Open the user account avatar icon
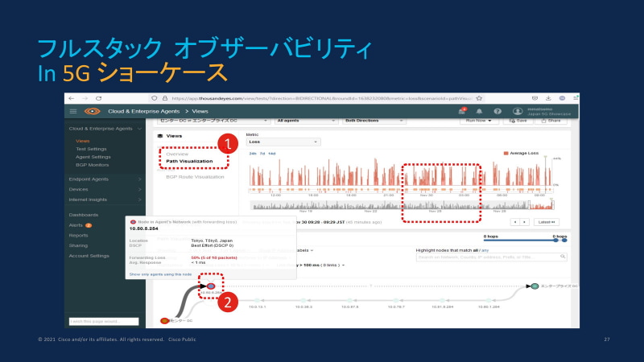Viewport: 644px width, 362px height. point(518,111)
